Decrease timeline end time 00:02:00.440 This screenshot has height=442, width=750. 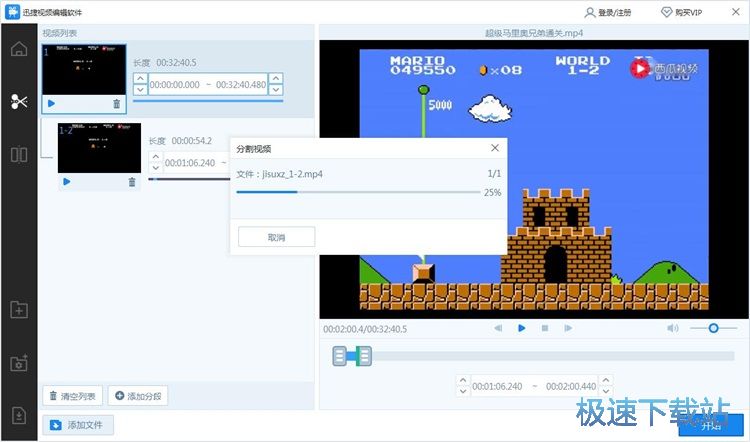(606, 392)
